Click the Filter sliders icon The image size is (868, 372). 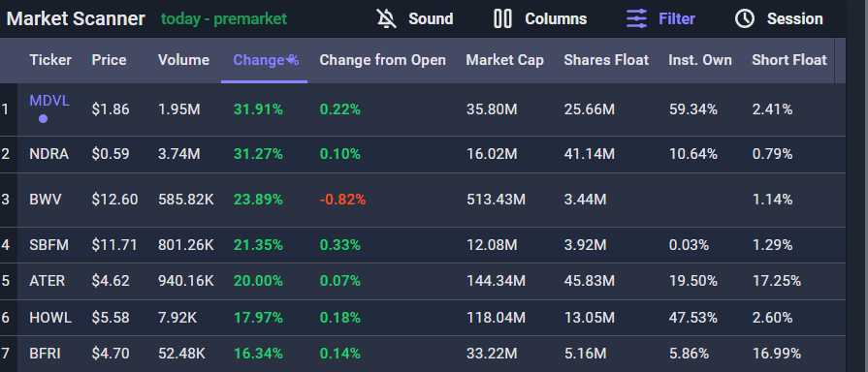coord(636,18)
